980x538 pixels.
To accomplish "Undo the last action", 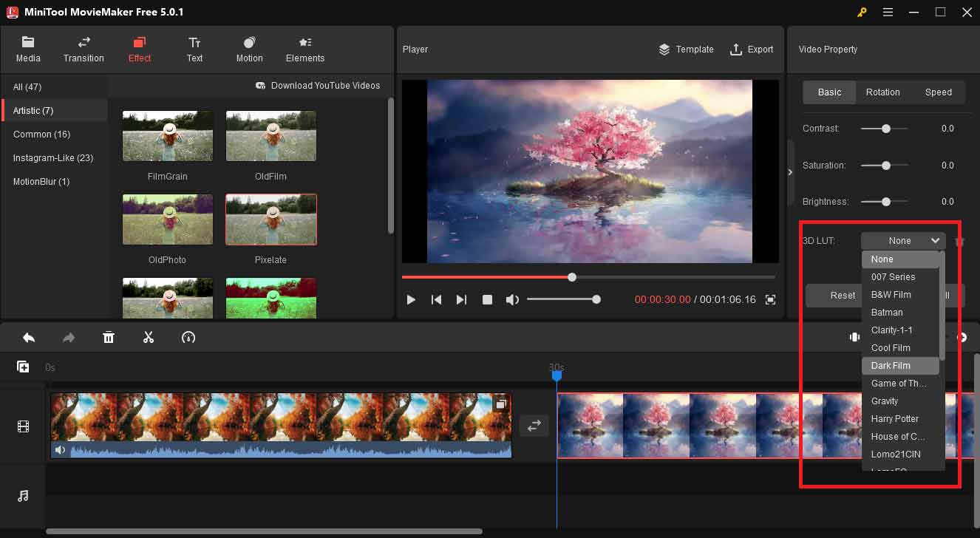I will pyautogui.click(x=29, y=338).
